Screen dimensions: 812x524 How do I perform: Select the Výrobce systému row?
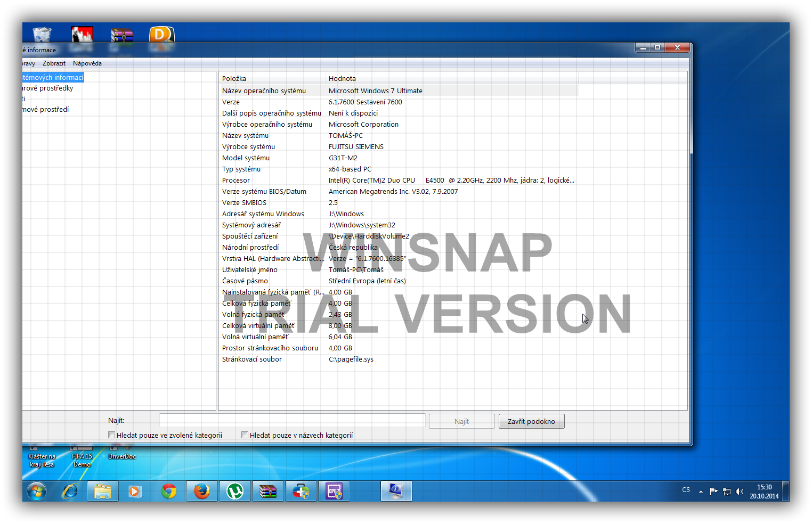[x=399, y=147]
